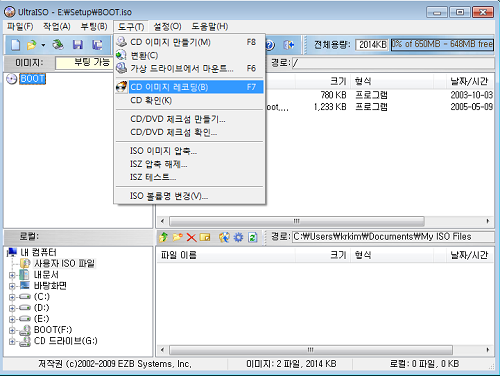The width and height of the screenshot is (500, 376).
Task: Choose 가상 드라이브에서 마운트 menu entry
Action: (x=190, y=69)
